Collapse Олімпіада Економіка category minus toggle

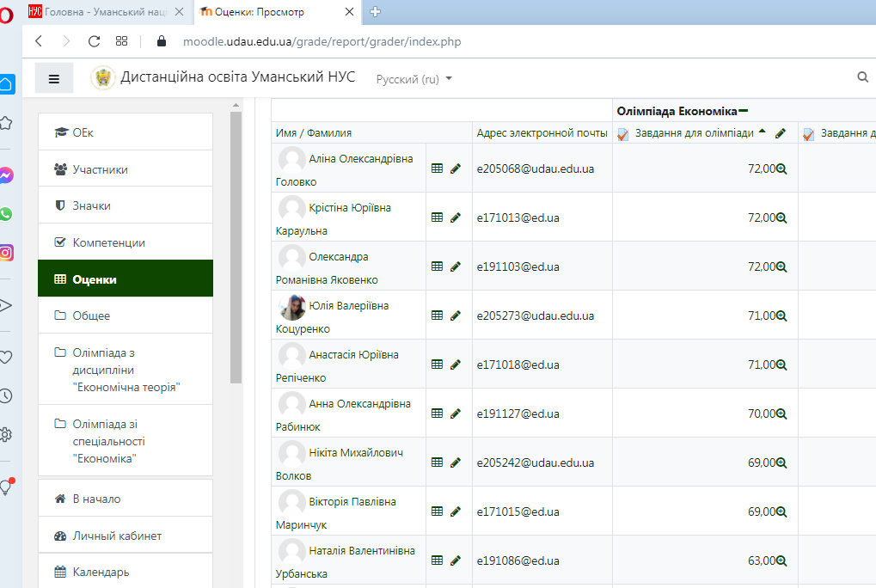pyautogui.click(x=743, y=111)
